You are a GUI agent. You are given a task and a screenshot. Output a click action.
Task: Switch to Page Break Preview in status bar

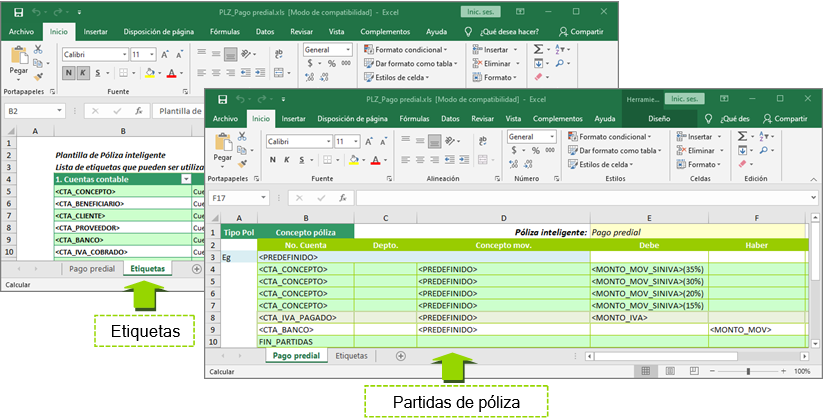click(x=694, y=371)
